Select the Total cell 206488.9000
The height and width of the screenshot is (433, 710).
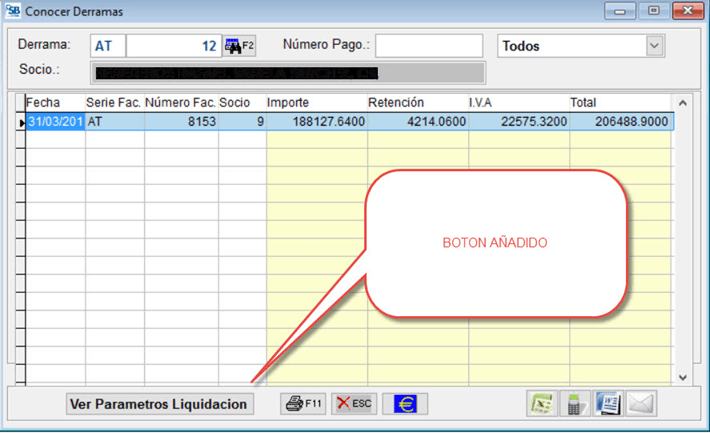point(620,121)
